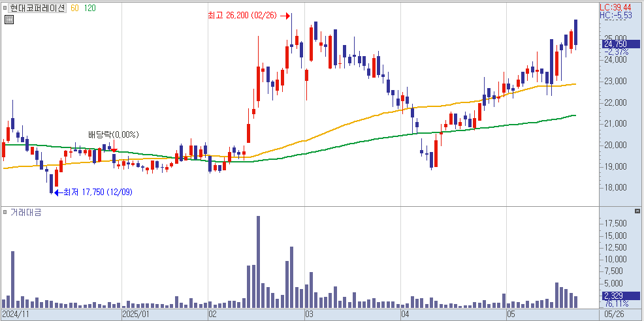Select the 60-day moving average label
644x321 pixels.
coord(74,8)
